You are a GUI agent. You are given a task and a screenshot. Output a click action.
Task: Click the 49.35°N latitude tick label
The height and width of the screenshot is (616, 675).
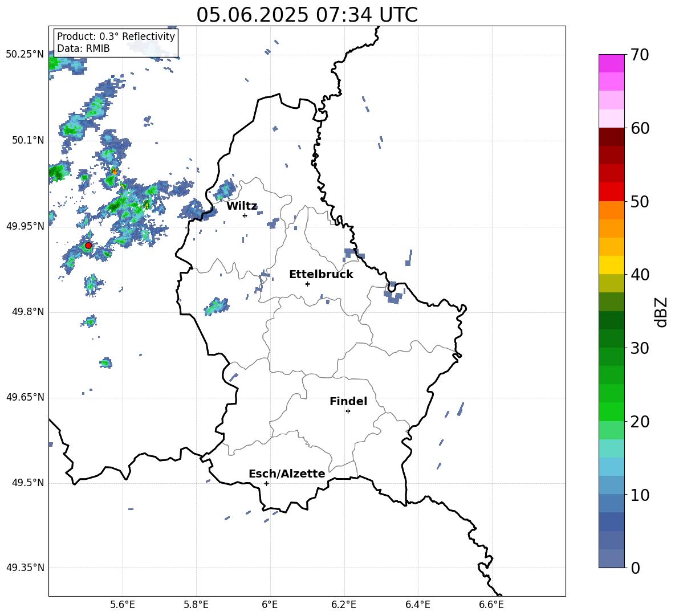(x=25, y=568)
